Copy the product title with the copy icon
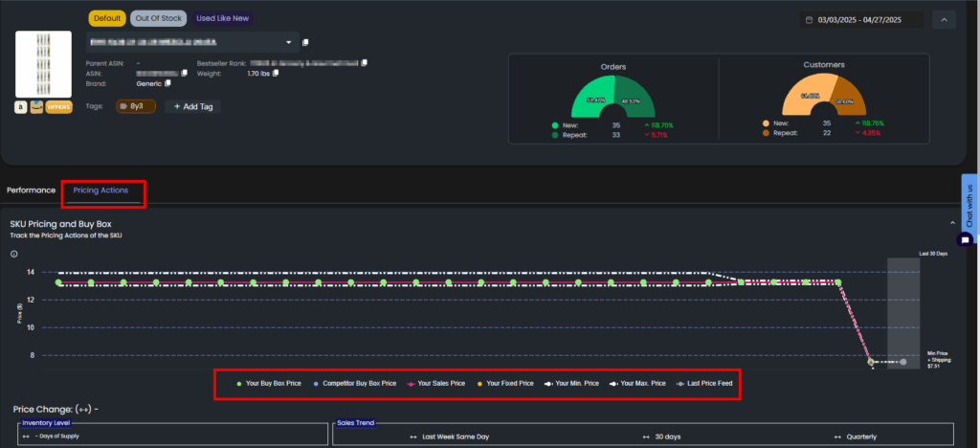This screenshot has height=448, width=980. (x=305, y=42)
